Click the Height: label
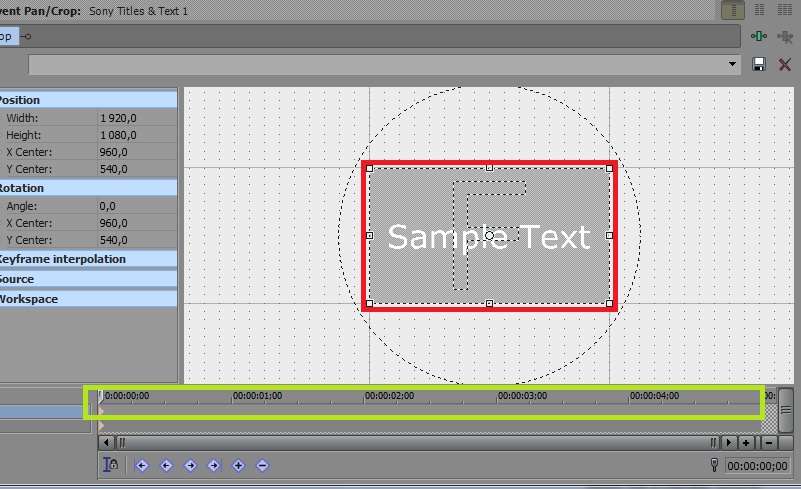 pos(23,135)
